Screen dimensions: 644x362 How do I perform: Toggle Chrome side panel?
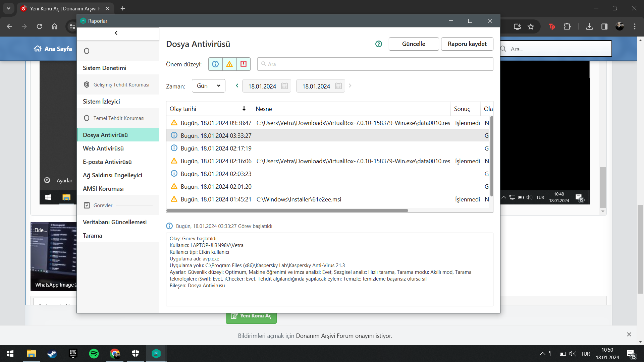(x=604, y=26)
